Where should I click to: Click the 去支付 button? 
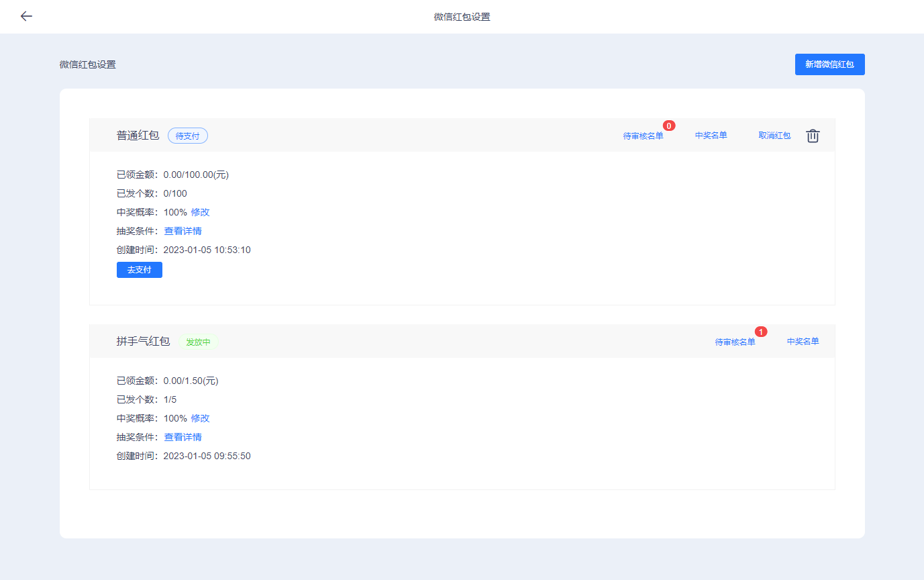[x=140, y=270]
